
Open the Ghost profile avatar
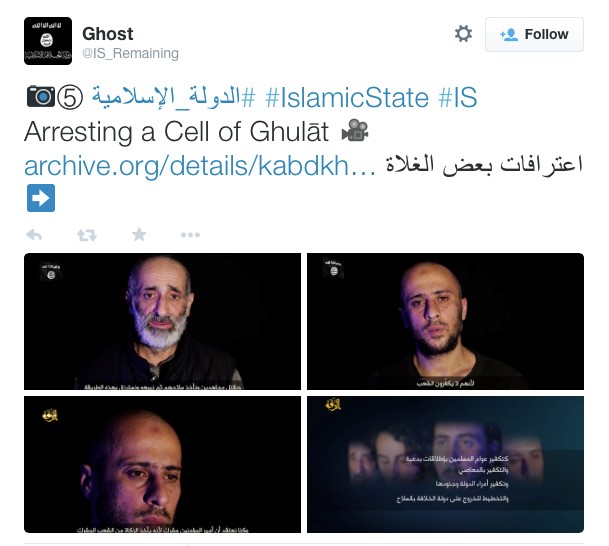(48, 41)
